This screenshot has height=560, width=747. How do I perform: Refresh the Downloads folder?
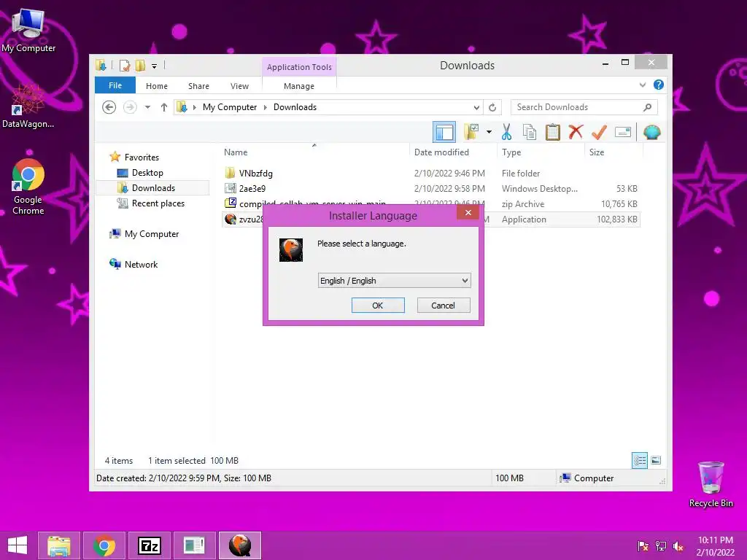(x=492, y=107)
